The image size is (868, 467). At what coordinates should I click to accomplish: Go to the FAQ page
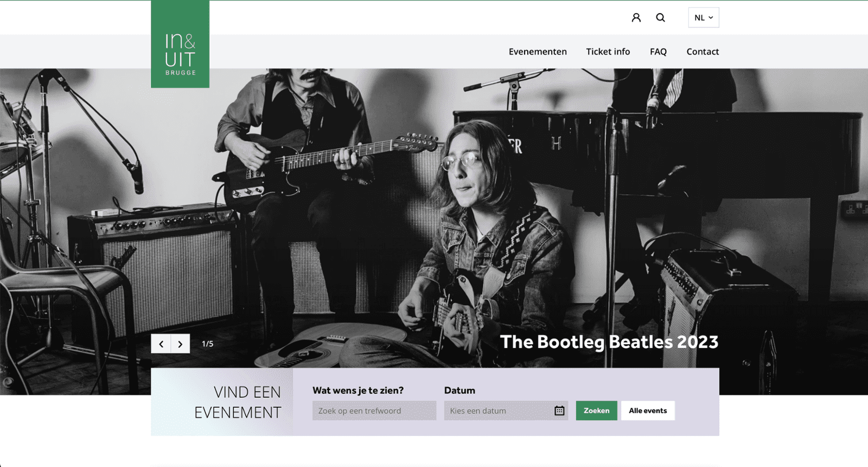pyautogui.click(x=658, y=52)
